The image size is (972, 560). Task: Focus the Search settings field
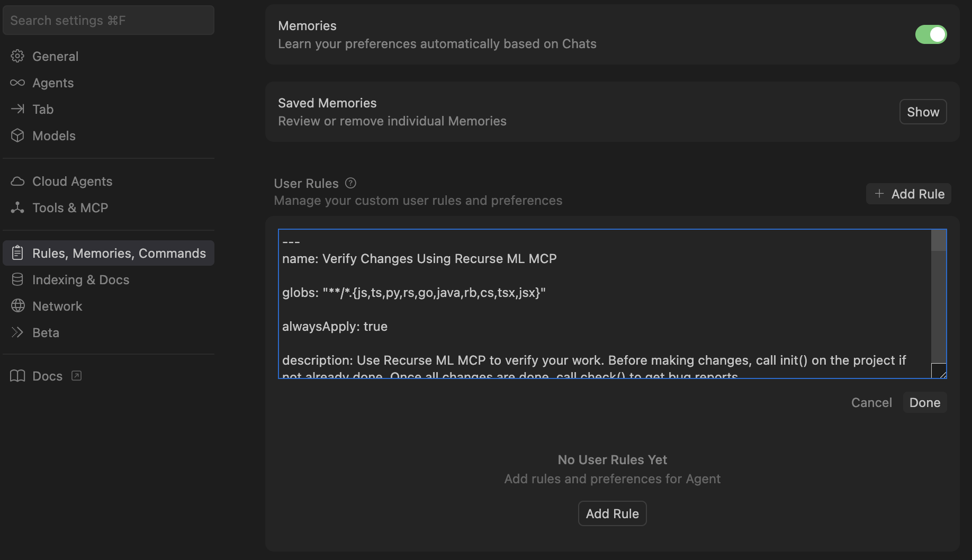pos(109,20)
